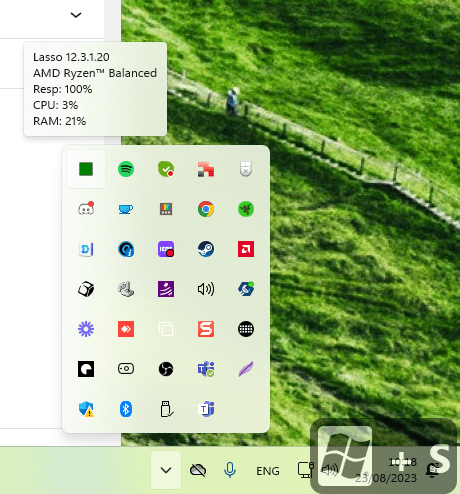Image resolution: width=460 pixels, height=494 pixels.
Task: Open the Microsoft Teams icon with green check
Action: (206, 369)
